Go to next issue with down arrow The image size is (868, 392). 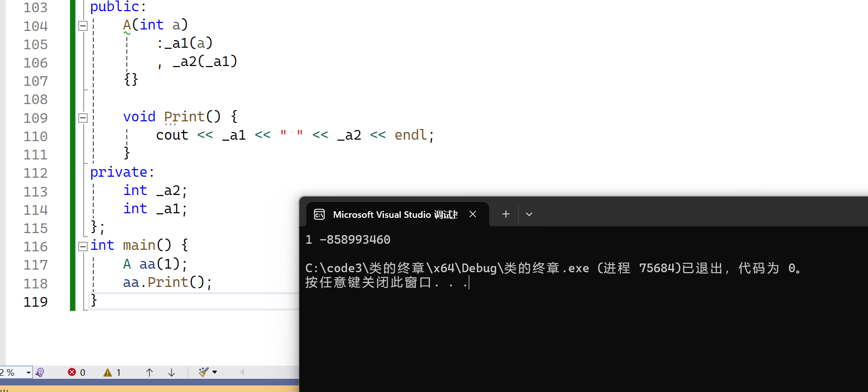[x=171, y=372]
